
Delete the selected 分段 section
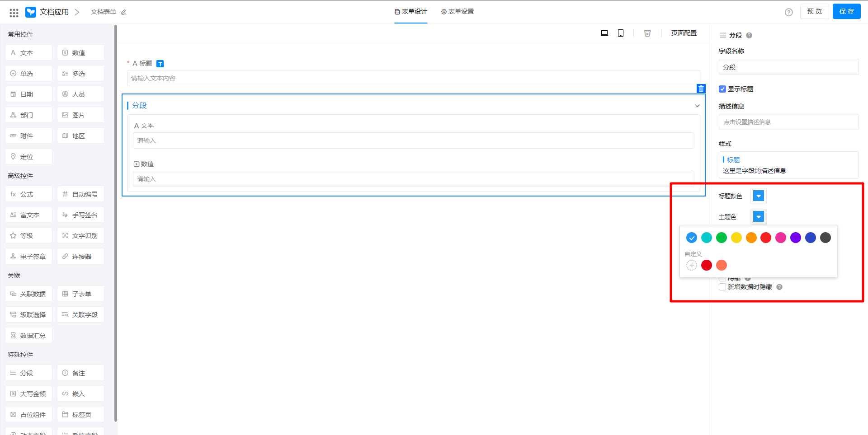point(701,89)
